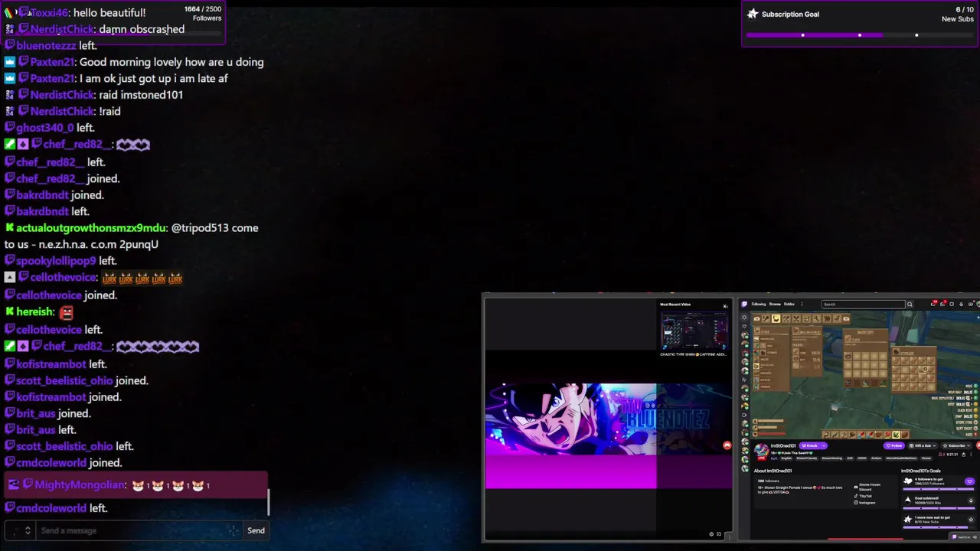The height and width of the screenshot is (551, 980).
Task: Open the Instagram link in About section
Action: tap(864, 503)
